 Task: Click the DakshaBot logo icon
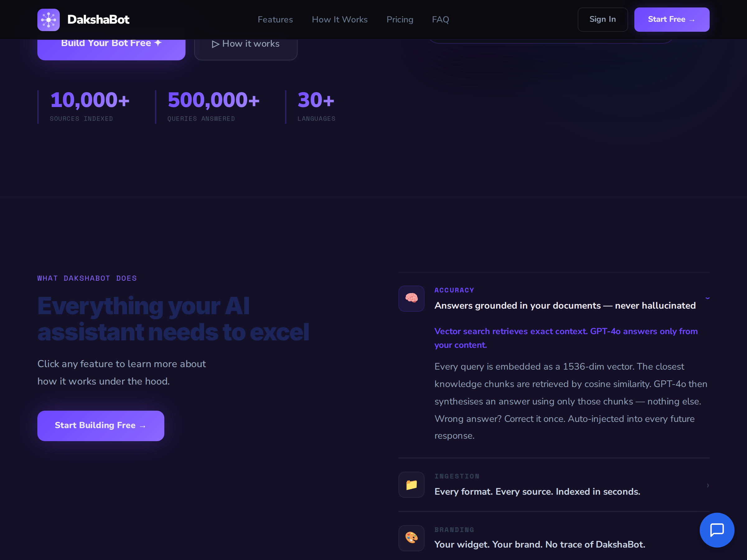tap(48, 20)
